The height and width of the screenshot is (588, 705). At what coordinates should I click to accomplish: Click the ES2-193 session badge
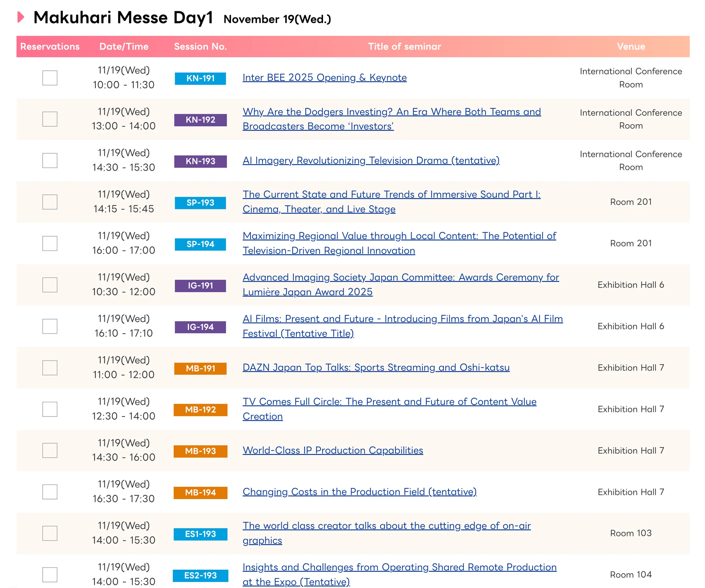[x=201, y=576]
